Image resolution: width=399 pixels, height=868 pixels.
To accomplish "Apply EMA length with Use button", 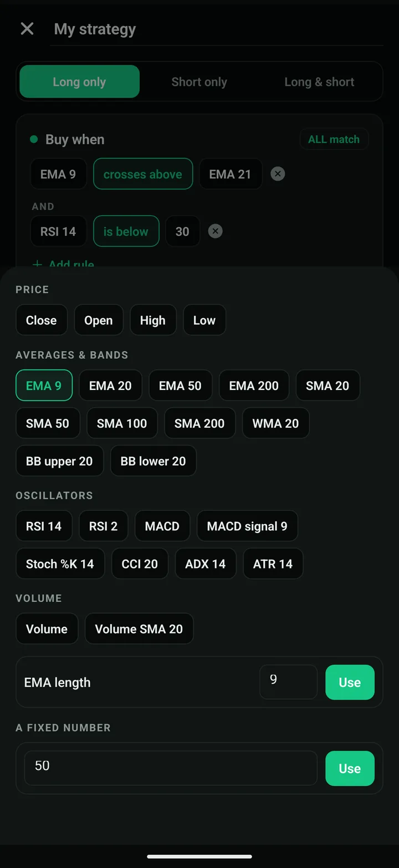I will coord(350,682).
